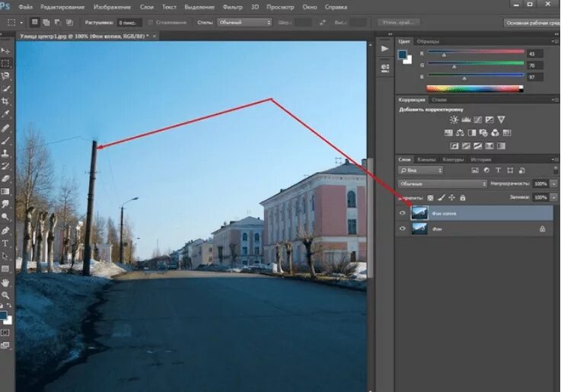
Task: Select the Rectangular Marquee tool in the toolbox
Action: click(5, 63)
